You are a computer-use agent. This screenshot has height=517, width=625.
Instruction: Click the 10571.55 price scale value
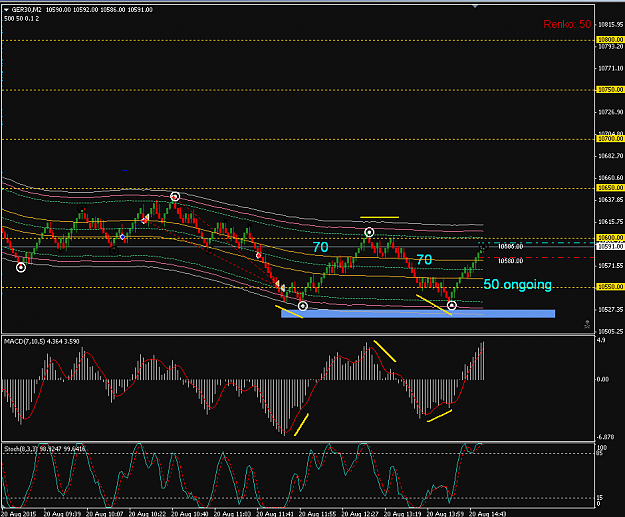pyautogui.click(x=611, y=265)
